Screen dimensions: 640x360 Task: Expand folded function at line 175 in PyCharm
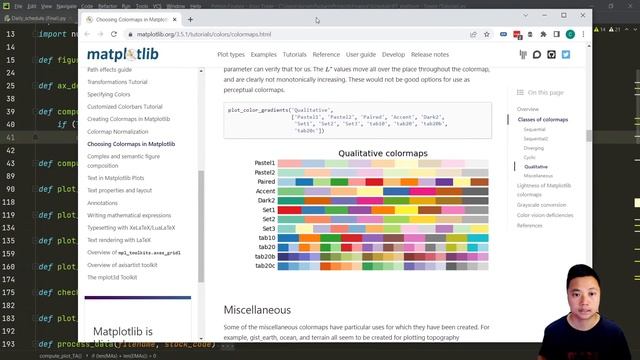tap(35, 293)
